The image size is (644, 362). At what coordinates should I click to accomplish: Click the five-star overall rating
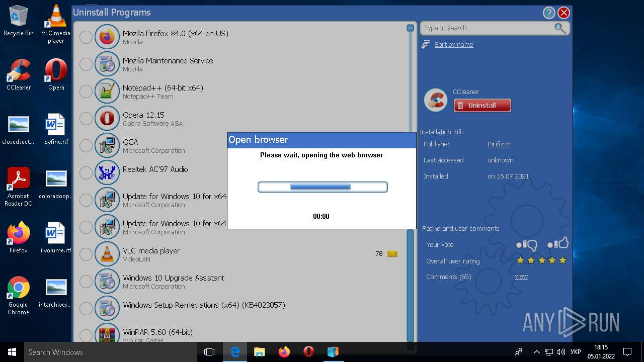(542, 260)
